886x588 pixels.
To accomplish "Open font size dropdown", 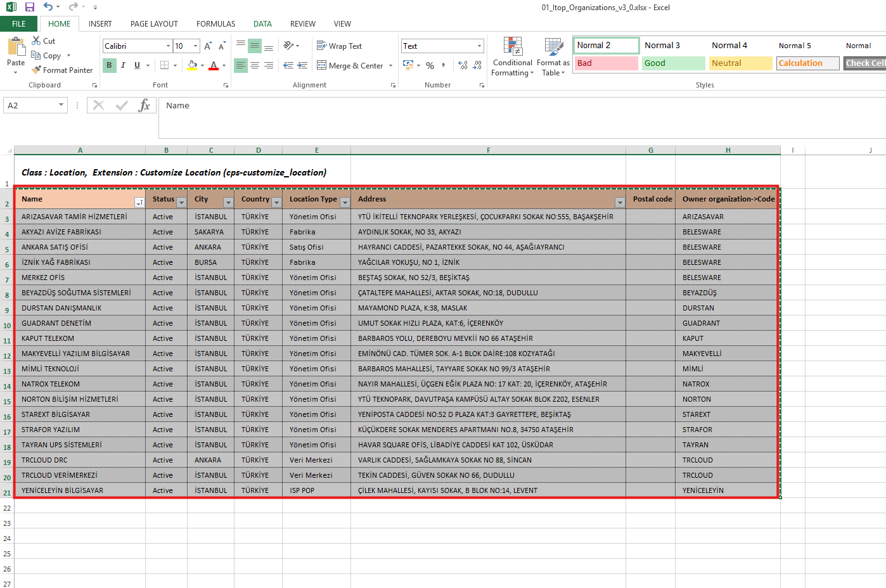I will point(195,46).
